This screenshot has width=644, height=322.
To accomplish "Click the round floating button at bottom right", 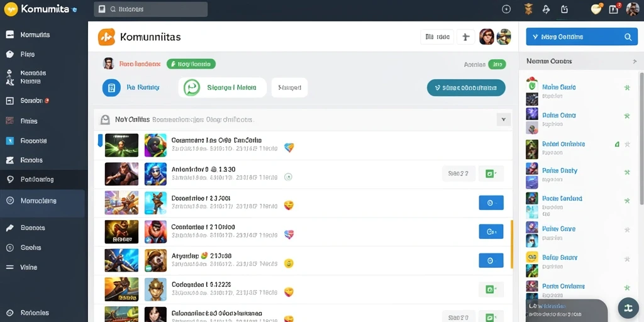I will pyautogui.click(x=628, y=308).
